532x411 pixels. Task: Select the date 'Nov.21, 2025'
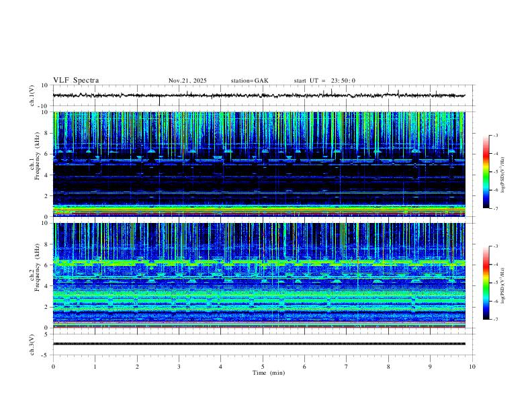tap(187, 81)
